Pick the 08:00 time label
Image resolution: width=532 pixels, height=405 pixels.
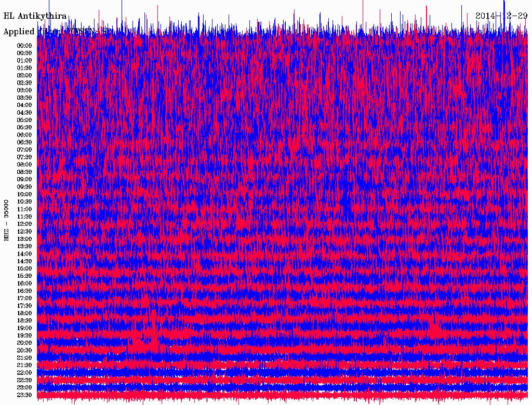(24, 165)
